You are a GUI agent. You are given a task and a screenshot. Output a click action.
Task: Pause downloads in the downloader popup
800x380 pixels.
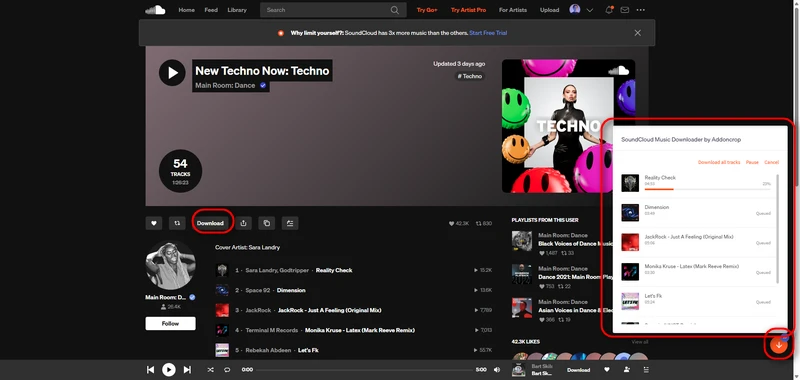click(752, 162)
